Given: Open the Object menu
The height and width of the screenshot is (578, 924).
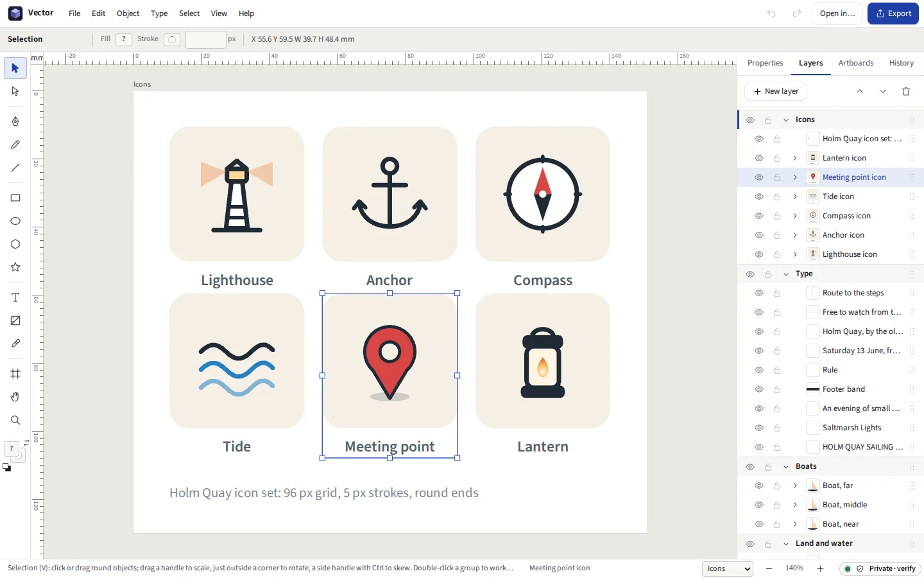Looking at the screenshot, I should point(128,13).
